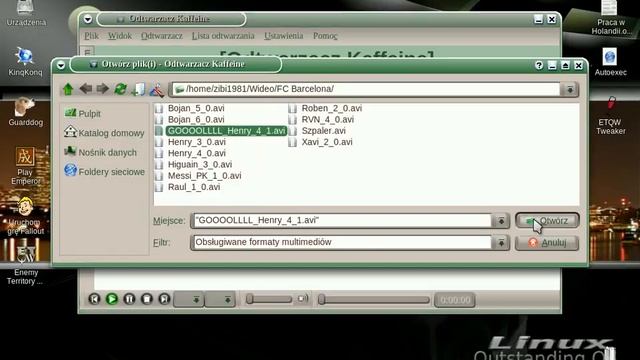Expand the Miejsce field dropdown arrow

pyautogui.click(x=501, y=221)
